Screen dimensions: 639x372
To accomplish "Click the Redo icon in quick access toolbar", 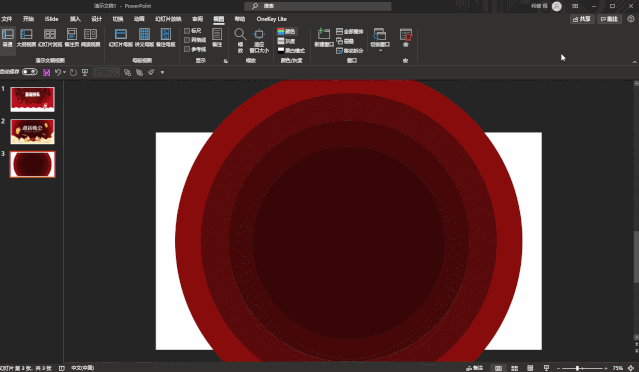I will point(73,73).
